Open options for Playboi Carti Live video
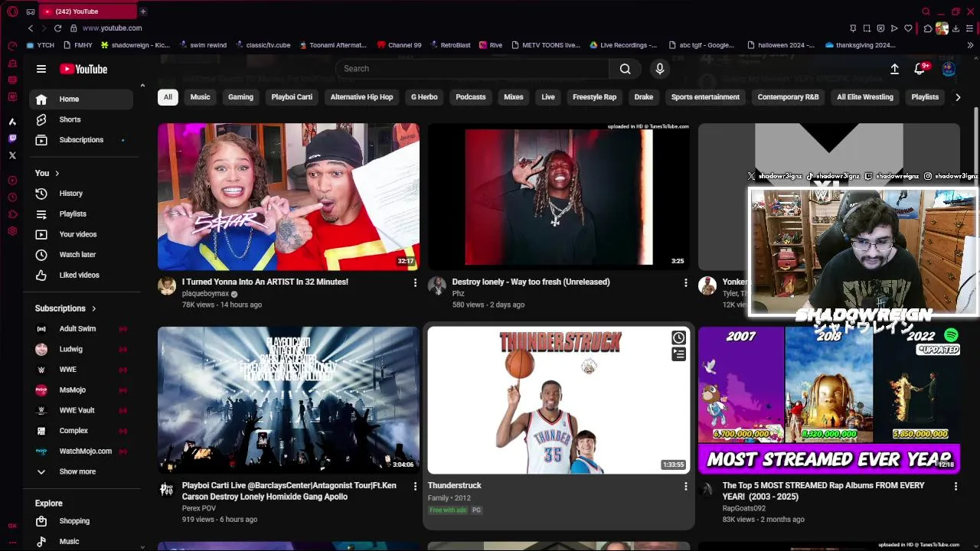The height and width of the screenshot is (551, 980). tap(415, 486)
